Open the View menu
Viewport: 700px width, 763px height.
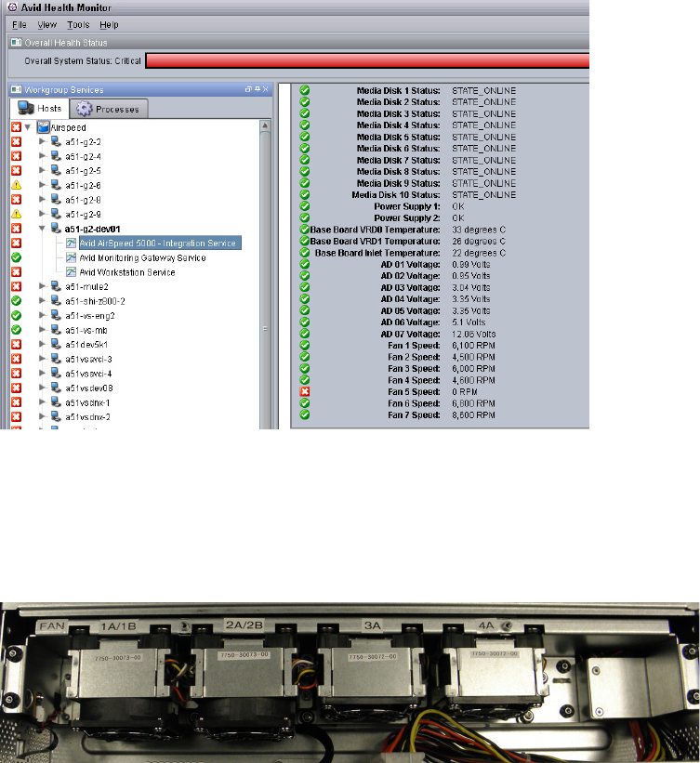click(47, 25)
